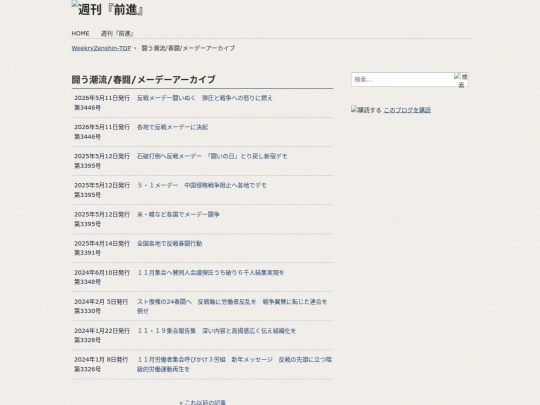
Task: Click the 検索 search submit icon
Action: (461, 80)
